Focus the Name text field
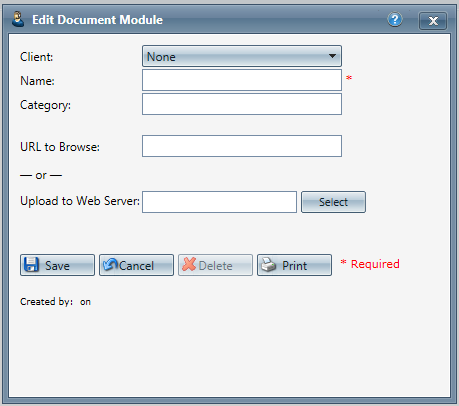 (x=242, y=80)
